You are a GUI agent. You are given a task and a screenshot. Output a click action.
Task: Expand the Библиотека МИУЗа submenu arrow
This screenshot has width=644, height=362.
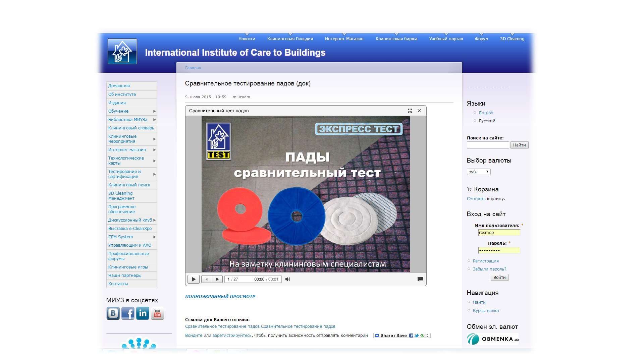[155, 120]
